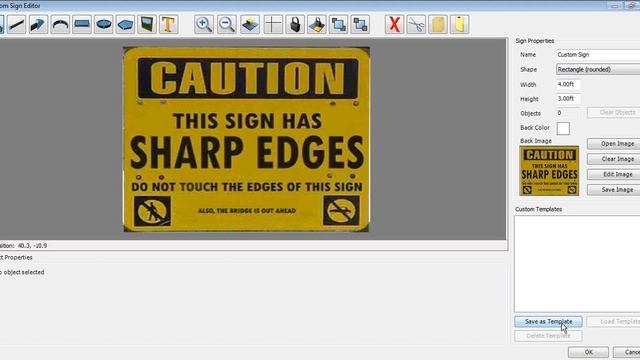Click the paste clipboard icon

(460, 24)
